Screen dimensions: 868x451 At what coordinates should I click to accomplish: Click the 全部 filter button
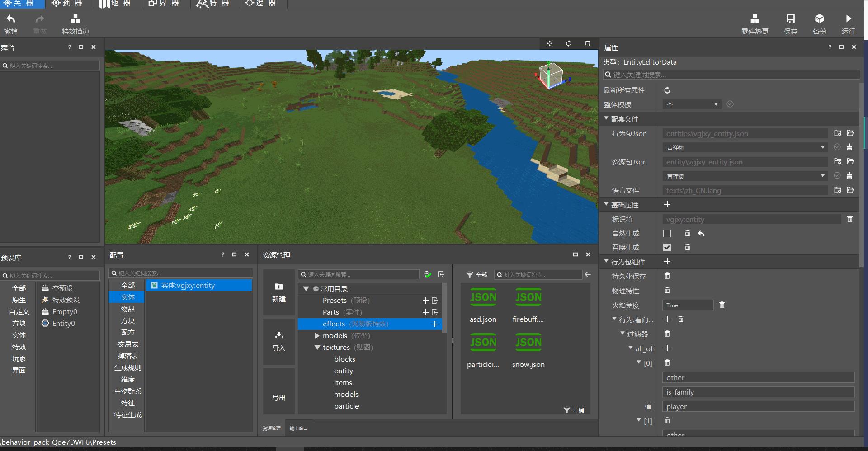476,275
